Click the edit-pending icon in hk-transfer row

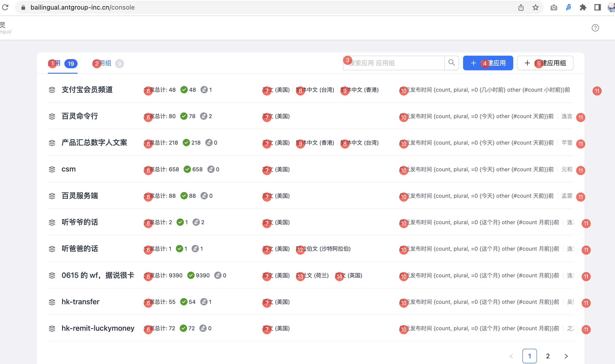point(204,302)
